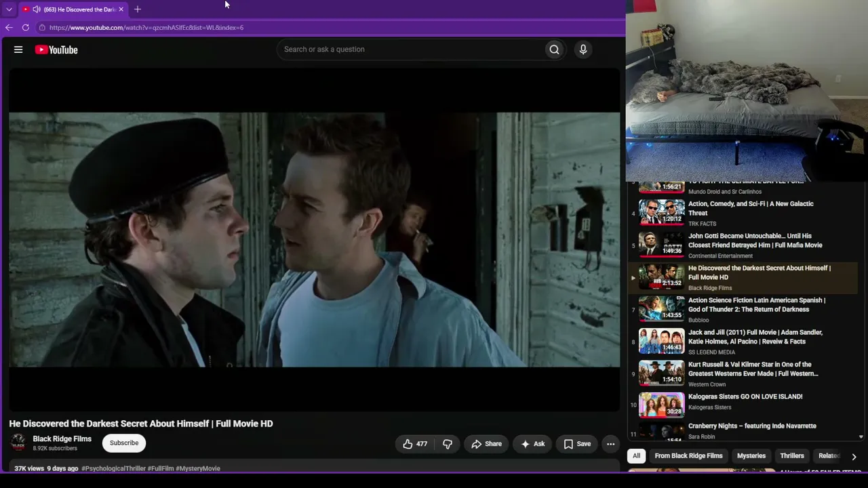Open the Kurt Russell western thumbnail
Image resolution: width=868 pixels, height=488 pixels.
pos(662,373)
